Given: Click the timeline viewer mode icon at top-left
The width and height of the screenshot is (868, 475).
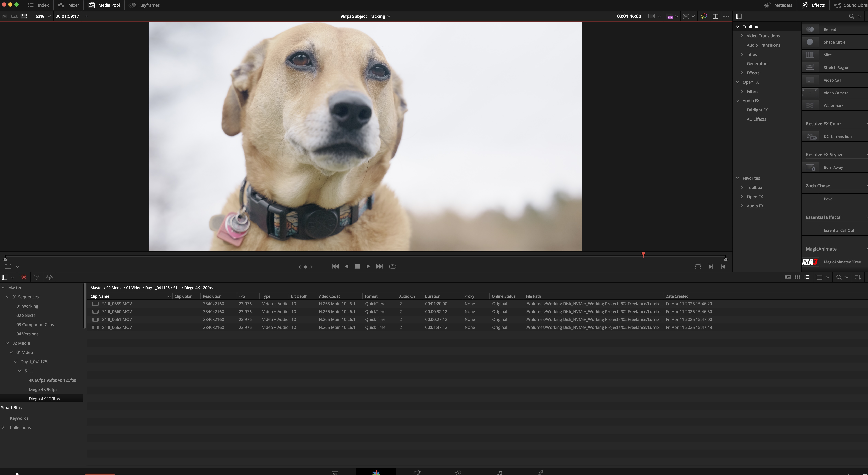Looking at the screenshot, I should pyautogui.click(x=24, y=16).
